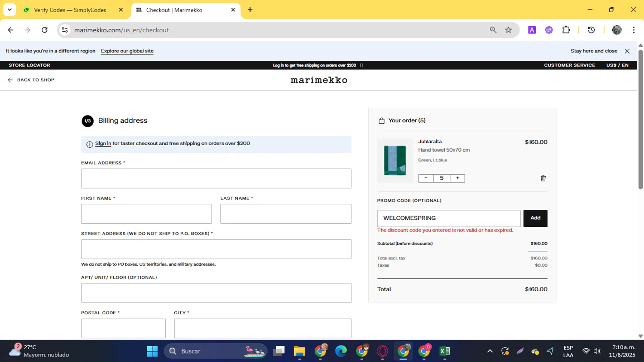Click Explore our global site link
This screenshot has width=644, height=362.
pos(127,51)
